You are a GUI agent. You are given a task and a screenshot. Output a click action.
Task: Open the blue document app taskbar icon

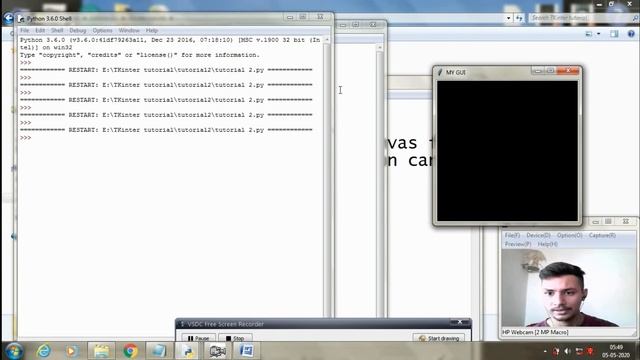[246, 351]
